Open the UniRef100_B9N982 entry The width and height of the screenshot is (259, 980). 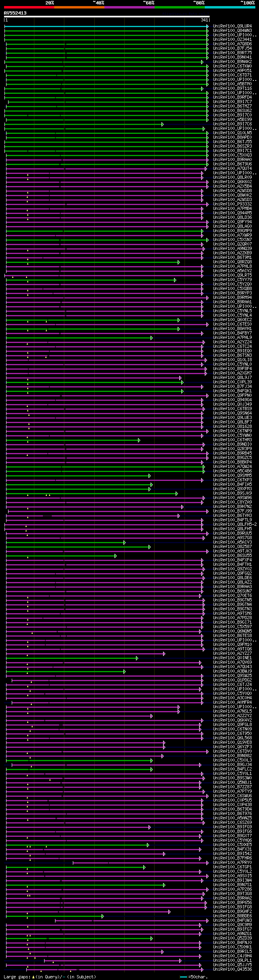[x=232, y=756]
